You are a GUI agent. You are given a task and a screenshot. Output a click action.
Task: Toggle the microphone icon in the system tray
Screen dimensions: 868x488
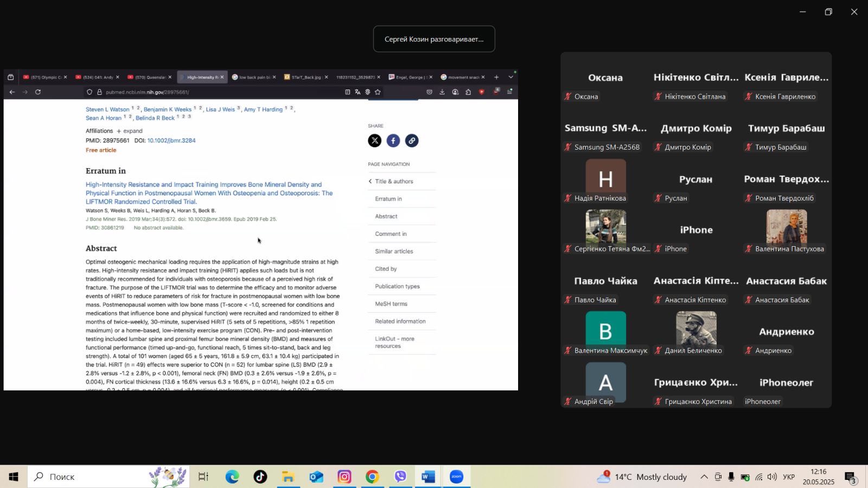pyautogui.click(x=731, y=477)
